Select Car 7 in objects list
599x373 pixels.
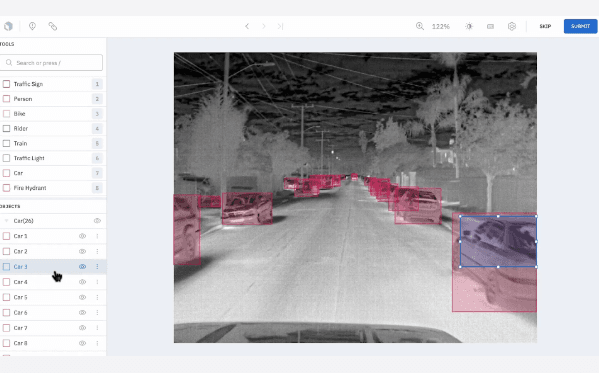pos(53,328)
